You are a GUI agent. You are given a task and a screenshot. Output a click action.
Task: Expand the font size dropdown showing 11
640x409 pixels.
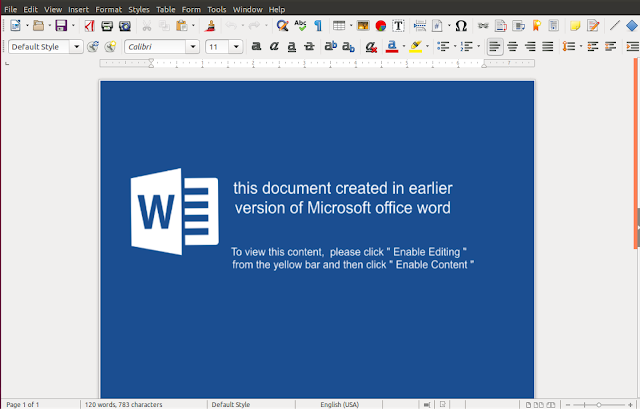pyautogui.click(x=236, y=46)
